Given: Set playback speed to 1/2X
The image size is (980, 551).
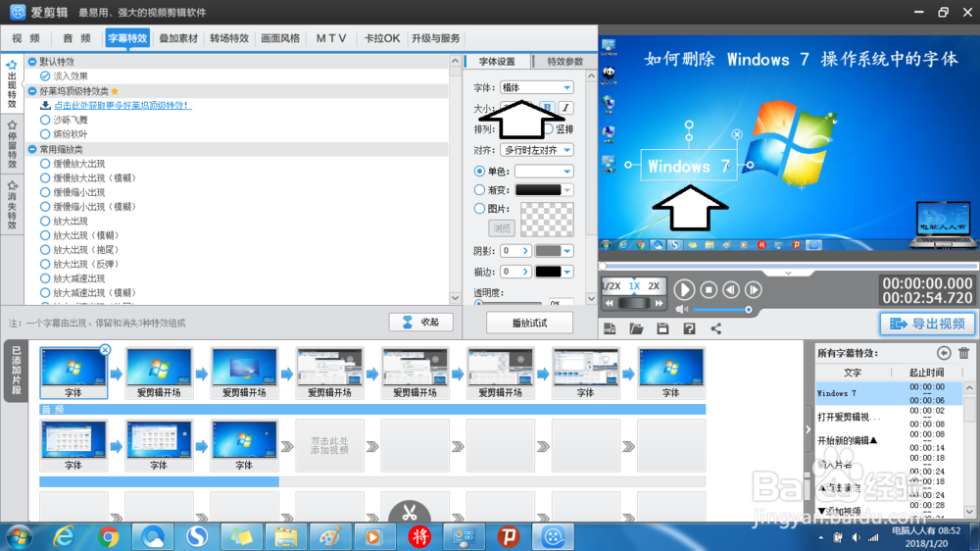Looking at the screenshot, I should (612, 286).
